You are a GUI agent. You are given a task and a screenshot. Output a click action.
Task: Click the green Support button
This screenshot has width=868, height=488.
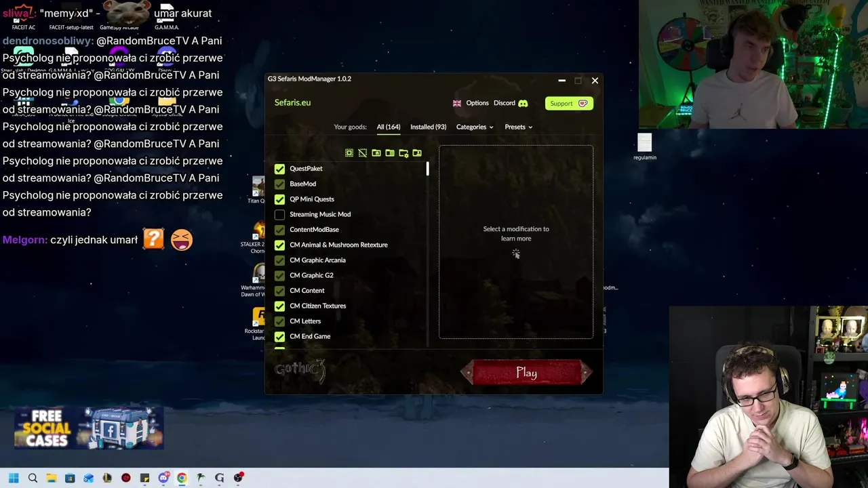click(569, 103)
